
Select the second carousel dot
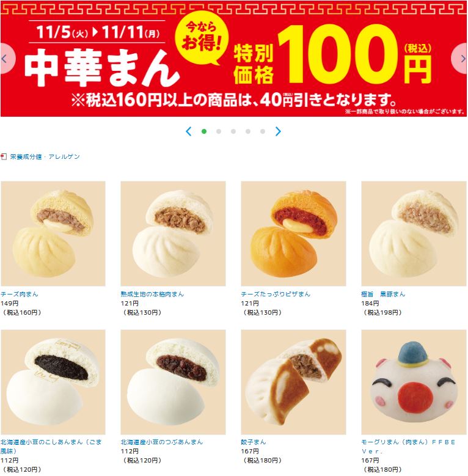coord(219,131)
